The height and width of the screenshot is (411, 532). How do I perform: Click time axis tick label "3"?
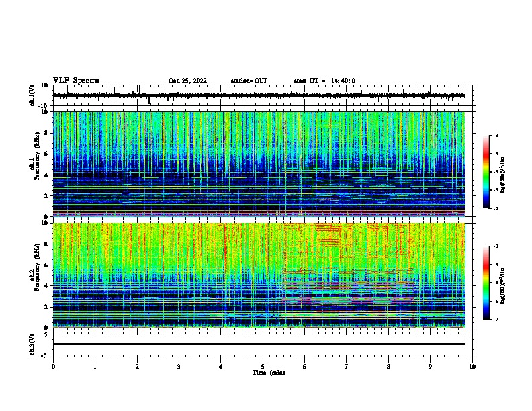pyautogui.click(x=179, y=367)
